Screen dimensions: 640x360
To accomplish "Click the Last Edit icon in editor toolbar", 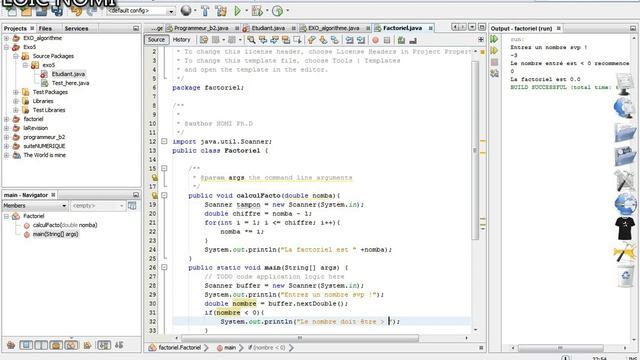I will (204, 40).
